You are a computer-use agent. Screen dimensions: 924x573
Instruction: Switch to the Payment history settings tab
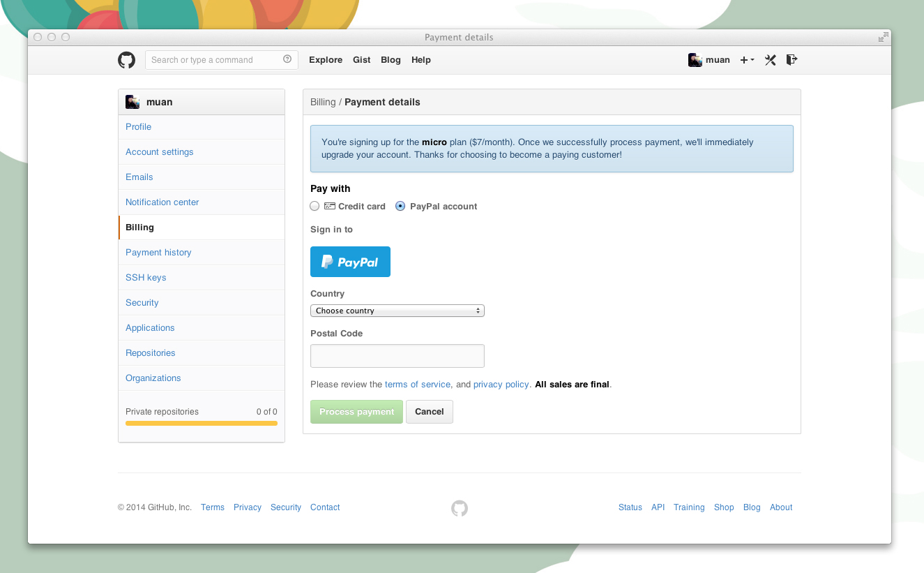[x=158, y=252]
